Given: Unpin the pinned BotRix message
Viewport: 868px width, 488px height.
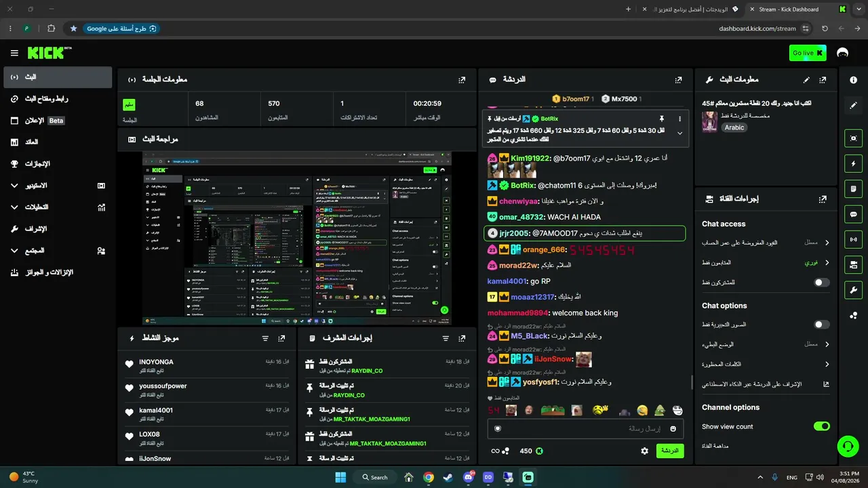Looking at the screenshot, I should pyautogui.click(x=661, y=119).
